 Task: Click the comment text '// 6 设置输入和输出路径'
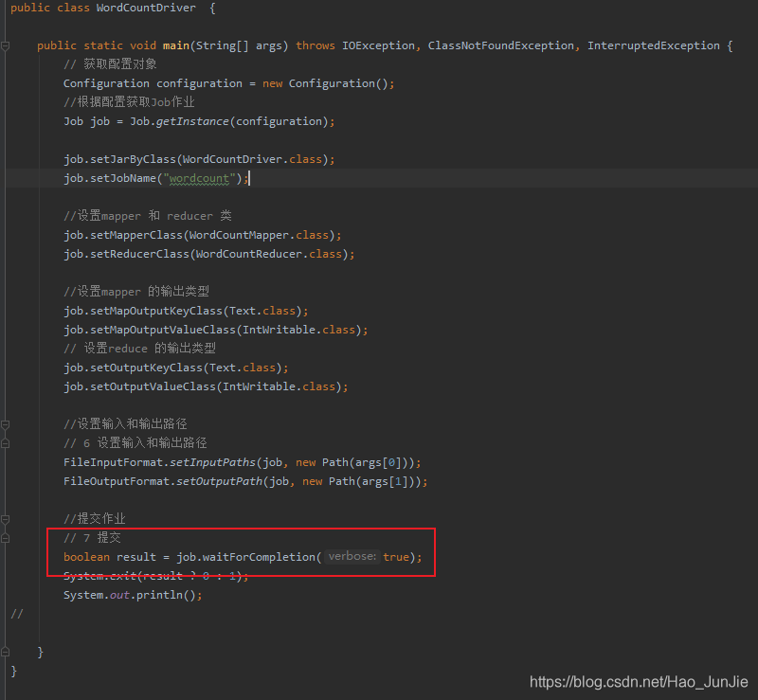(135, 442)
